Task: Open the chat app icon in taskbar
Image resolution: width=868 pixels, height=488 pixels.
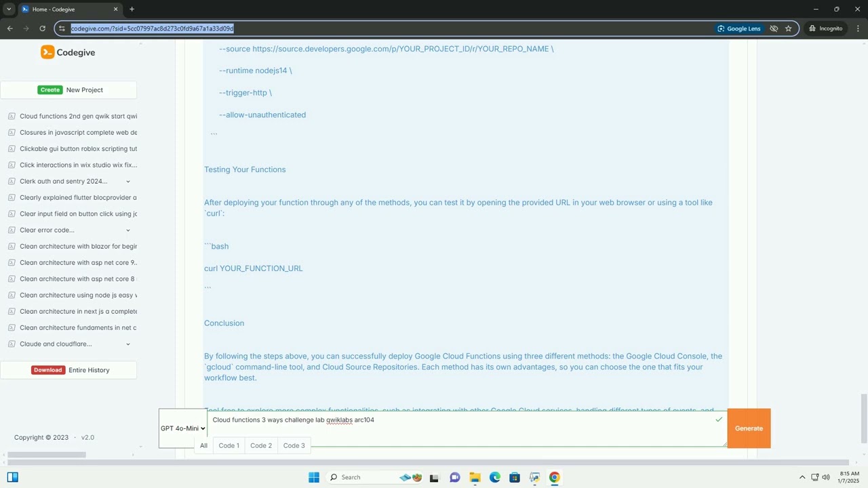Action: (454, 477)
